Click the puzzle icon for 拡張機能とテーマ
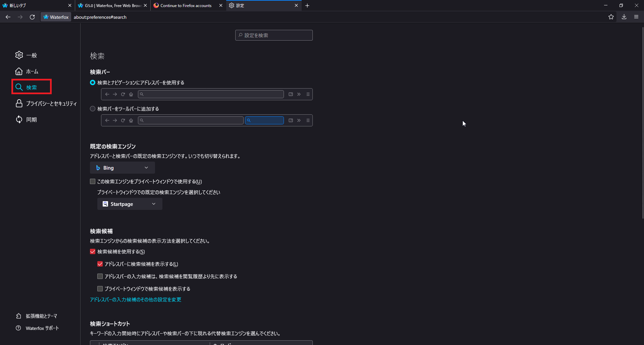644x345 pixels. click(x=18, y=316)
